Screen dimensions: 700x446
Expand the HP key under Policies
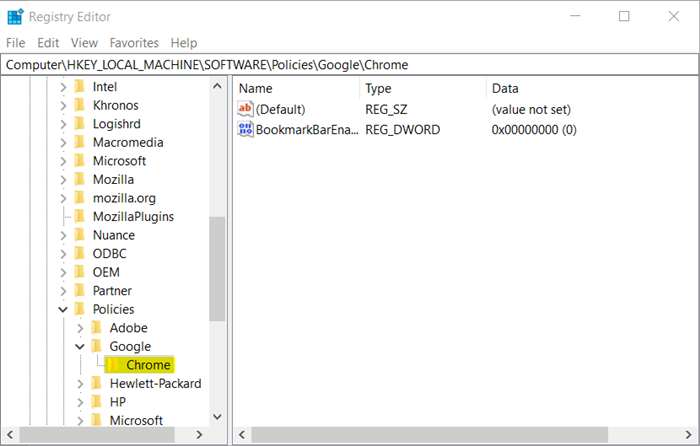pyautogui.click(x=80, y=402)
